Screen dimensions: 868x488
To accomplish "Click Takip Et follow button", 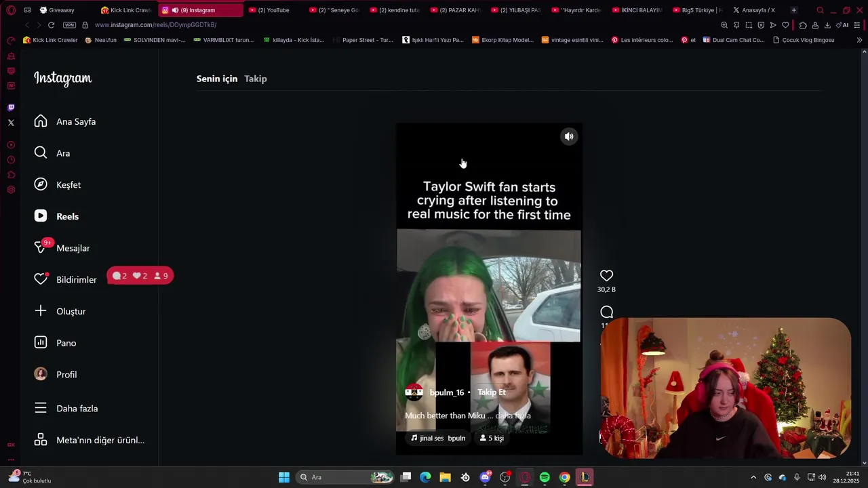I will (x=492, y=392).
